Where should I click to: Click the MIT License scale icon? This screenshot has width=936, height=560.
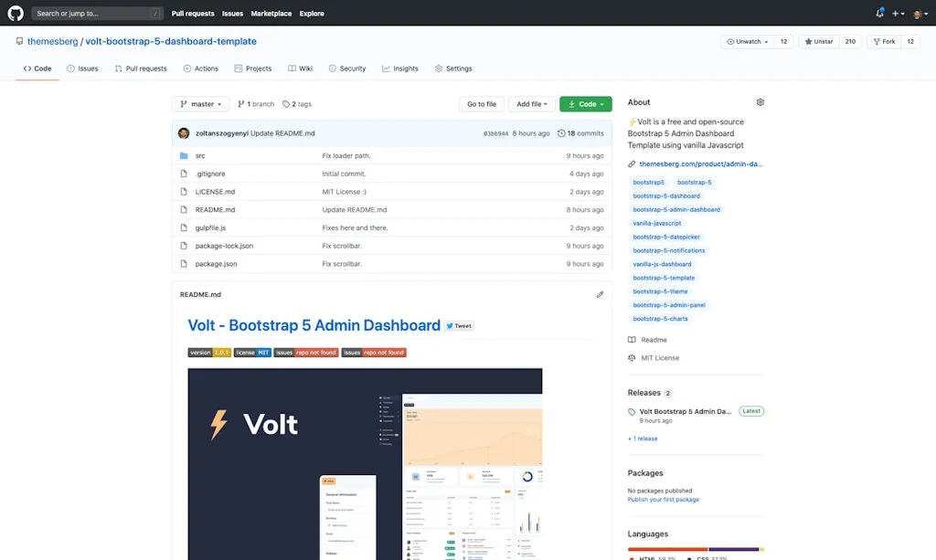tap(632, 358)
